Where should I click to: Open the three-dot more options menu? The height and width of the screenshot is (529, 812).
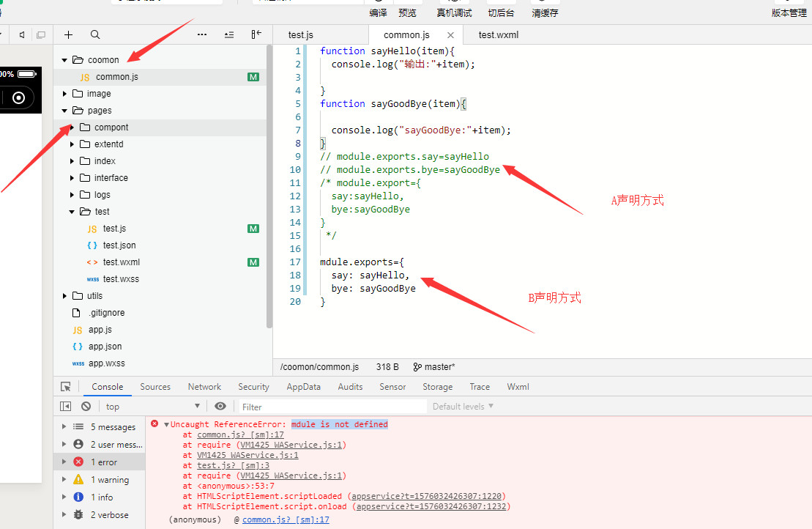202,34
